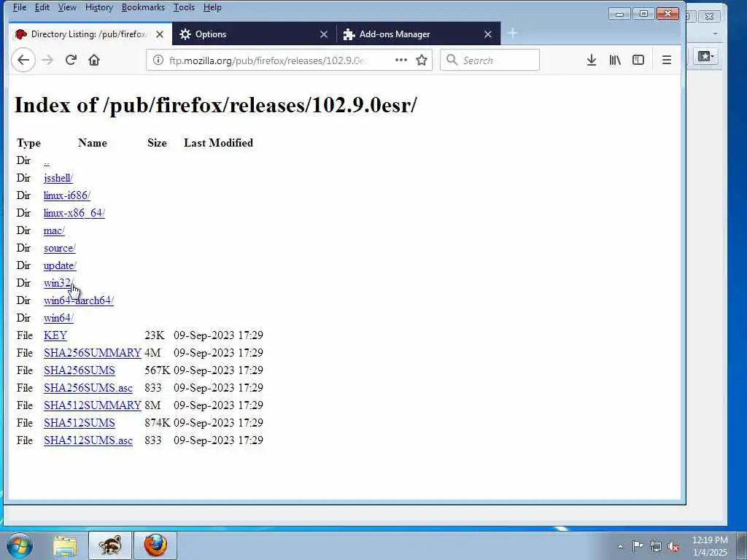Open the parent directory '..' link
The height and width of the screenshot is (560, 747).
46,161
